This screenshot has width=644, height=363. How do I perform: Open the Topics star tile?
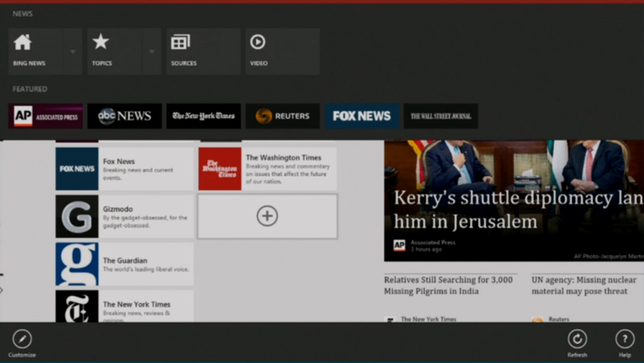pos(114,52)
